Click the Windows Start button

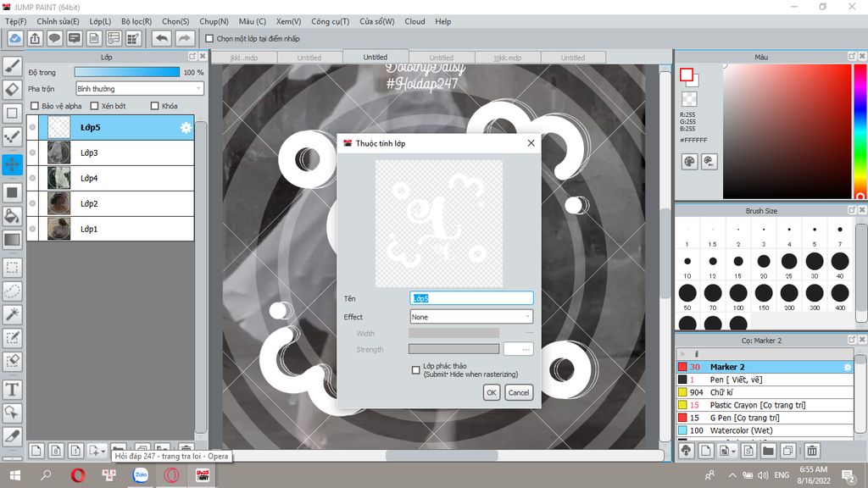[15, 475]
